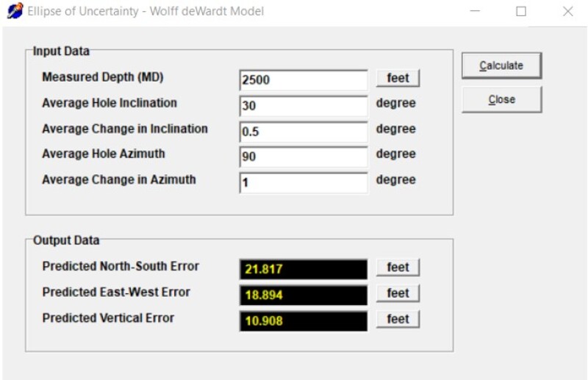Close the window using the title bar X
Screen dimensions: 588x380
(567, 12)
